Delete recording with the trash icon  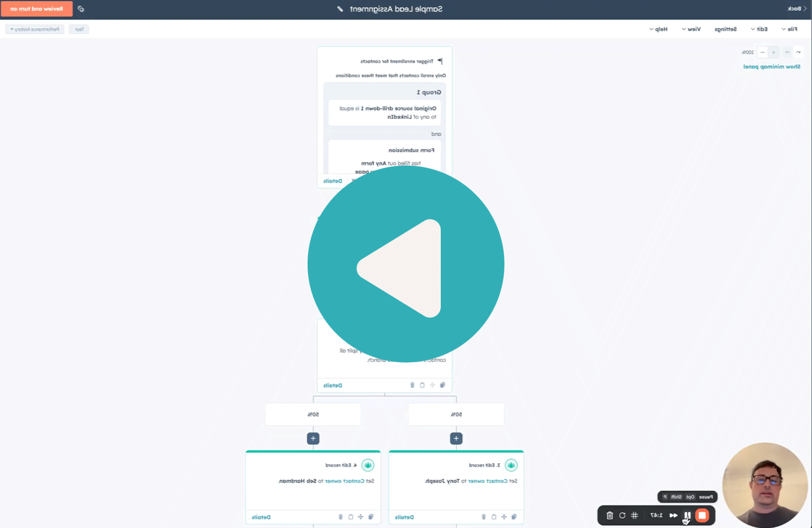coord(610,515)
